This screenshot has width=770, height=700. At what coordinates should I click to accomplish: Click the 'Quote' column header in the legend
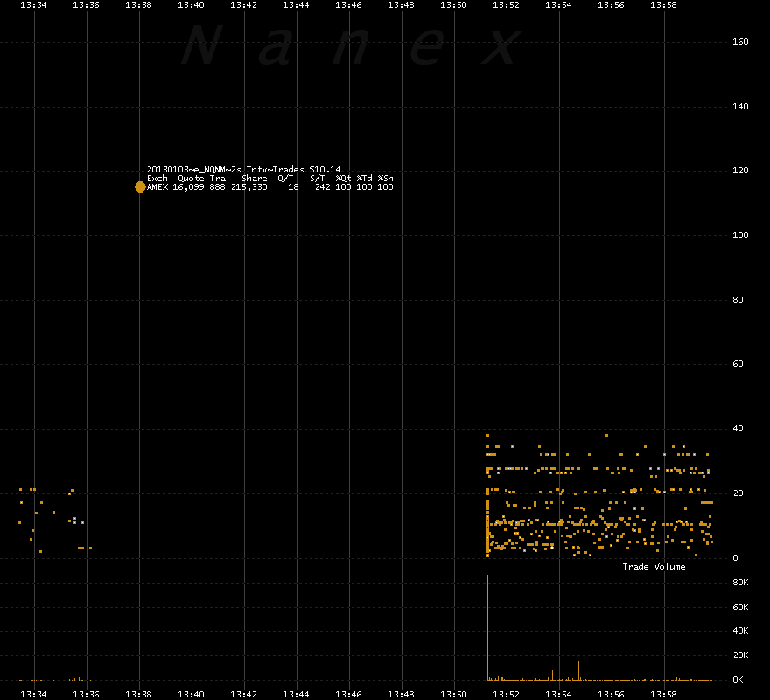191,178
